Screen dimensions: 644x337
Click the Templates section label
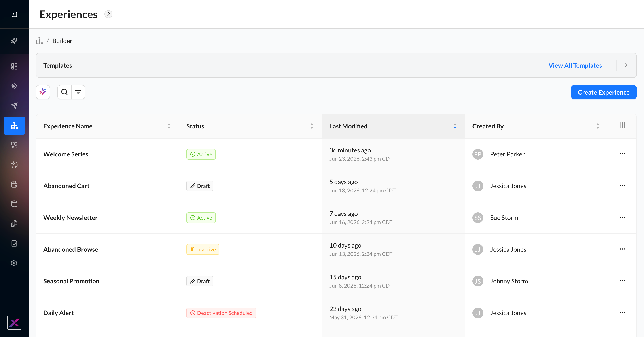(x=58, y=65)
